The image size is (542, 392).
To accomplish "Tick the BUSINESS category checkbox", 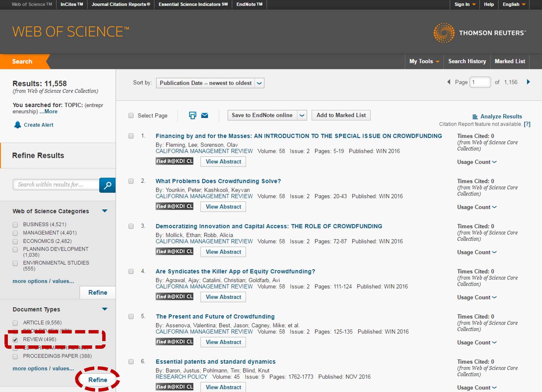I will point(15,225).
